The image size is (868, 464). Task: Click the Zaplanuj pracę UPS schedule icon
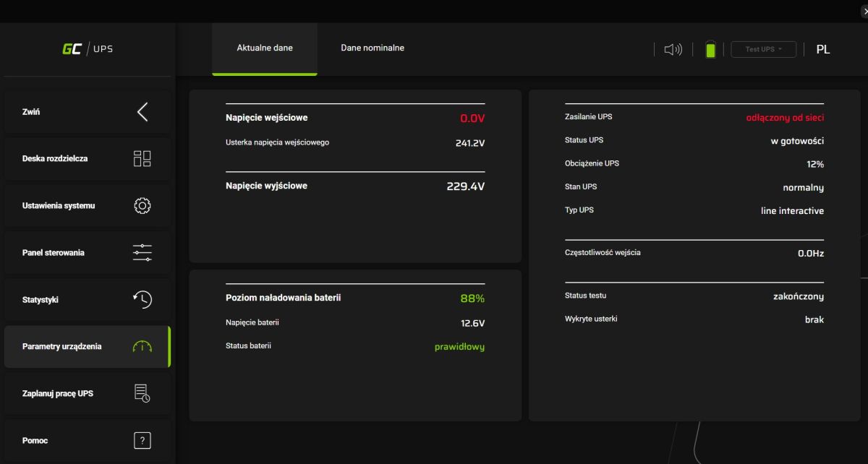tap(142, 394)
